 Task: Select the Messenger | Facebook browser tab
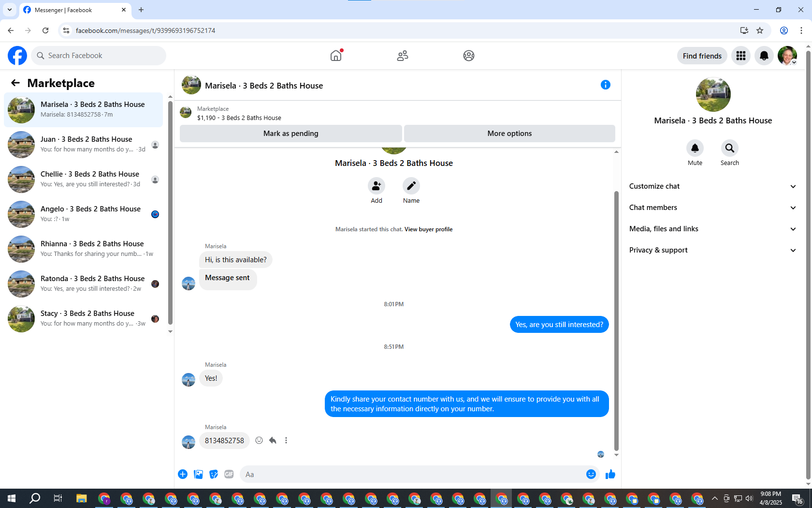point(75,10)
